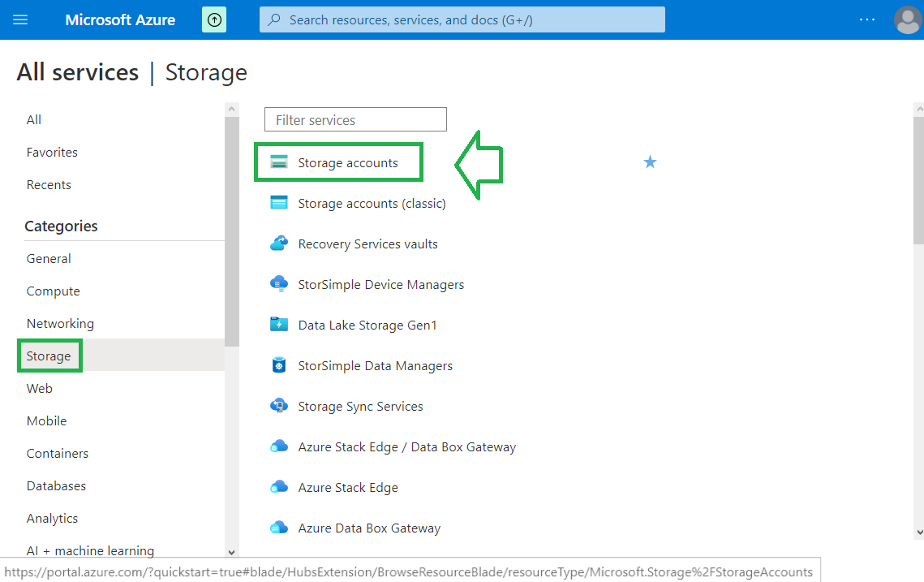Open the Favorites list
This screenshot has height=582, width=924.
52,152
